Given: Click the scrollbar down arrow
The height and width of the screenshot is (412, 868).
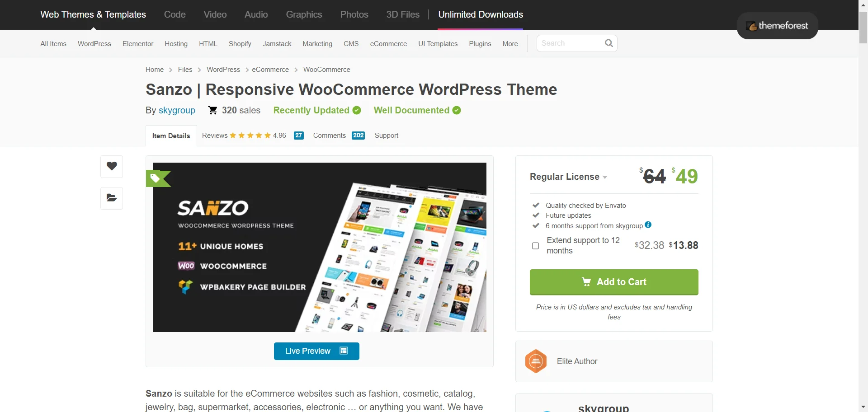Looking at the screenshot, I should pyautogui.click(x=863, y=407).
